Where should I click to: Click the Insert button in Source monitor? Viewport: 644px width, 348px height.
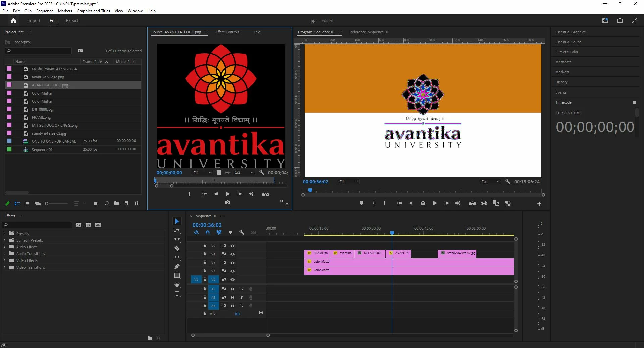pos(265,194)
